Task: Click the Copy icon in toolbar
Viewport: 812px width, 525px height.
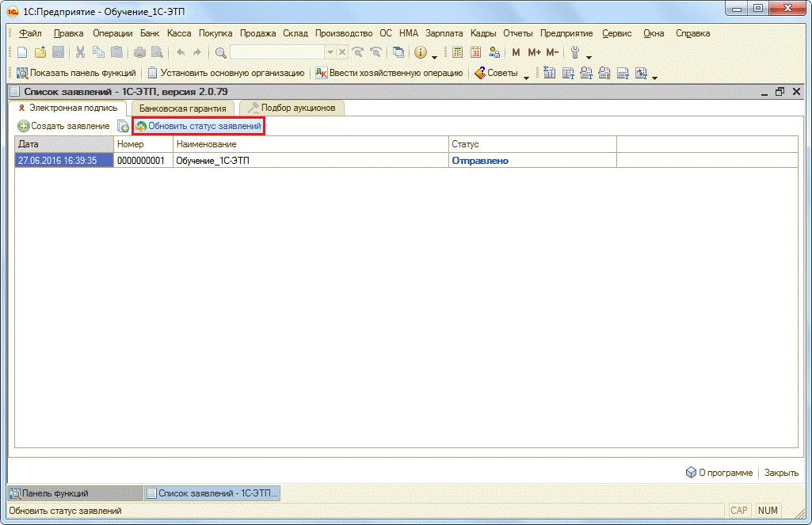Action: pos(98,52)
